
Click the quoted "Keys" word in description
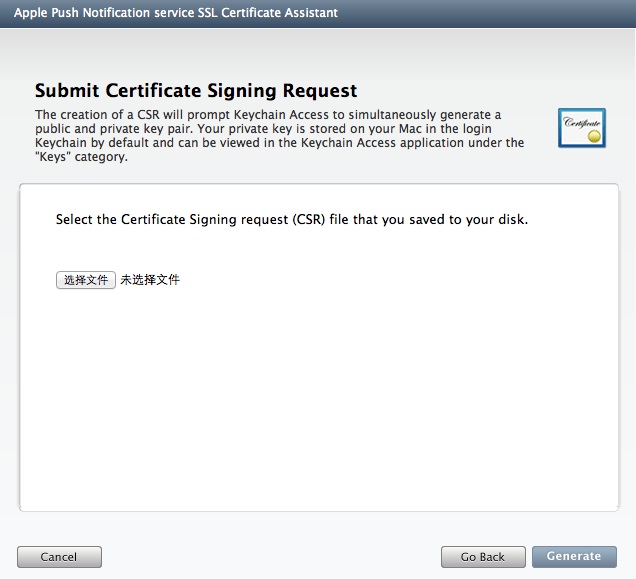(x=54, y=157)
